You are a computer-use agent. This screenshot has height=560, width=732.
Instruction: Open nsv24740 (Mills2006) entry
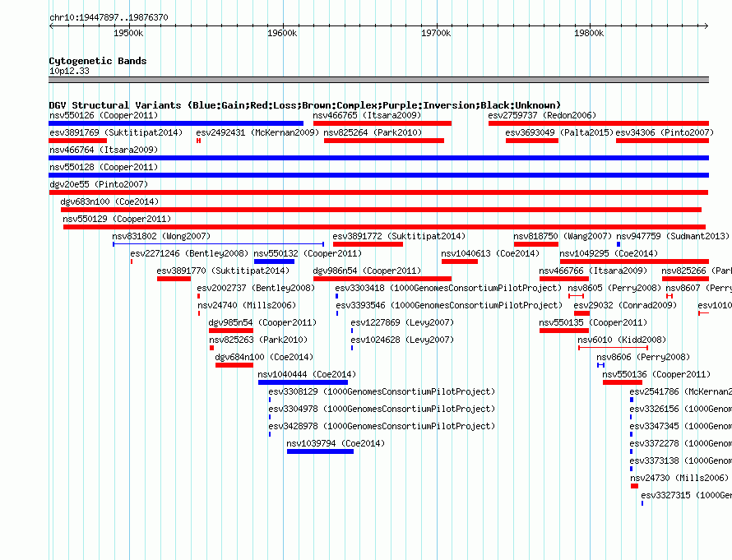pos(247,305)
